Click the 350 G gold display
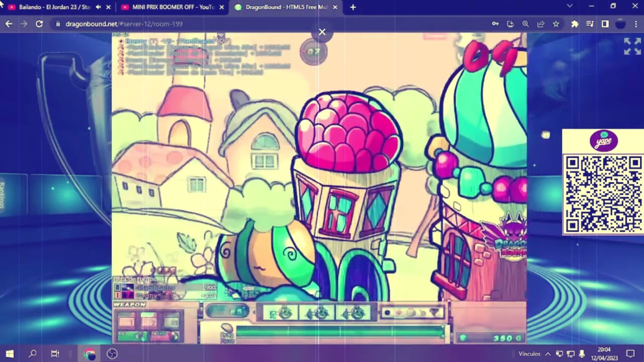 pos(490,338)
